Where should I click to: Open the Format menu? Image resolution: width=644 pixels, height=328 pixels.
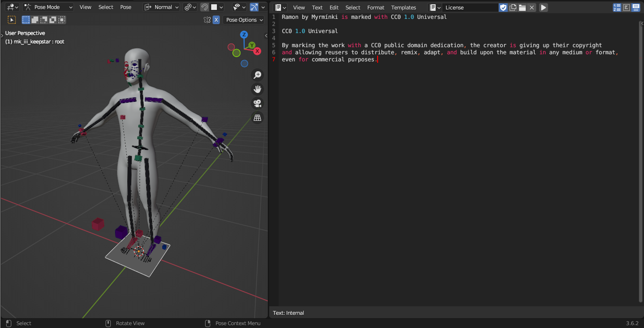click(x=376, y=8)
